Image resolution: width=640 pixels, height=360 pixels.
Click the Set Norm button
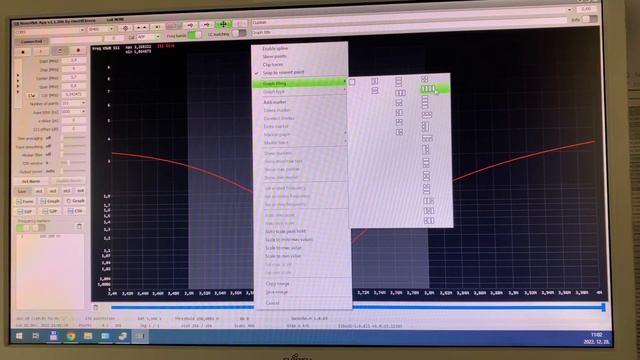click(x=31, y=181)
